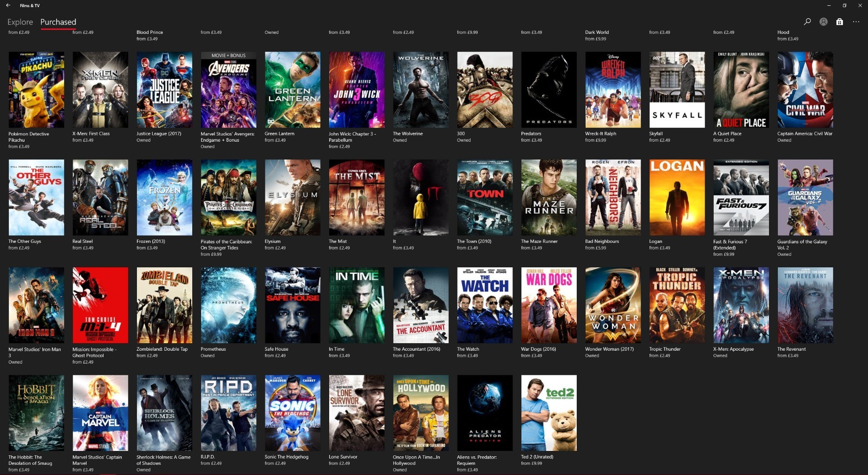The image size is (868, 475).
Task: Open the In Time poster
Action: point(356,305)
